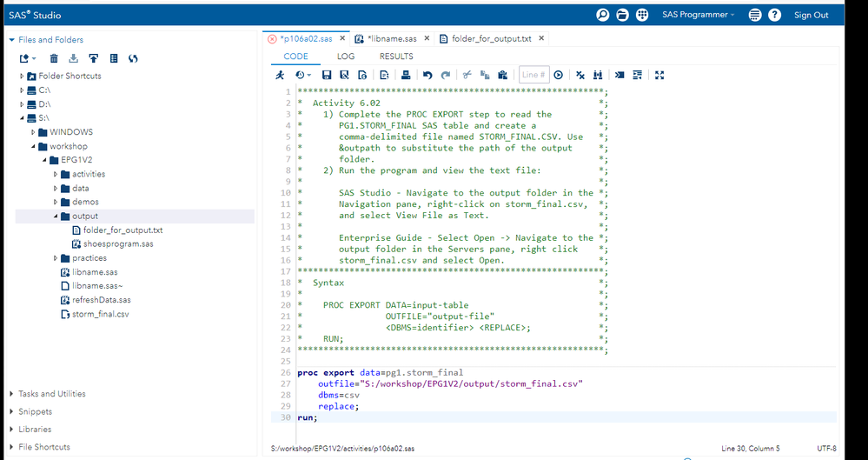This screenshot has height=460, width=868.
Task: Expand the Folder Shortcuts node
Action: click(x=22, y=76)
